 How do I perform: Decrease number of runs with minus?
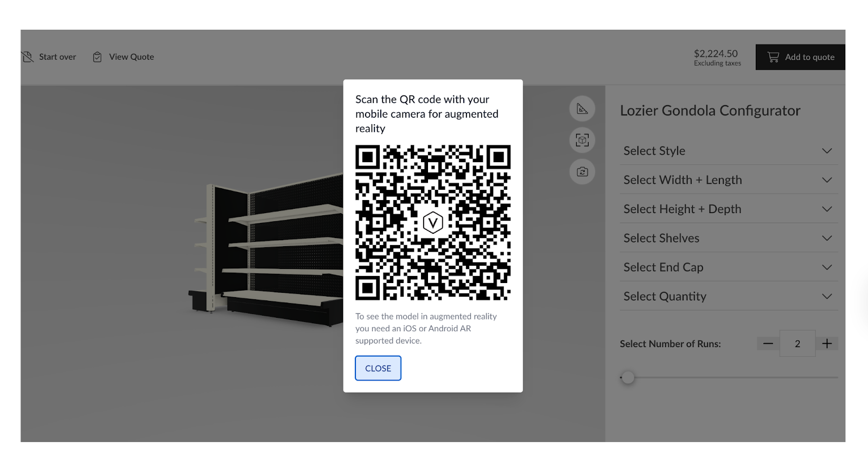(x=768, y=344)
